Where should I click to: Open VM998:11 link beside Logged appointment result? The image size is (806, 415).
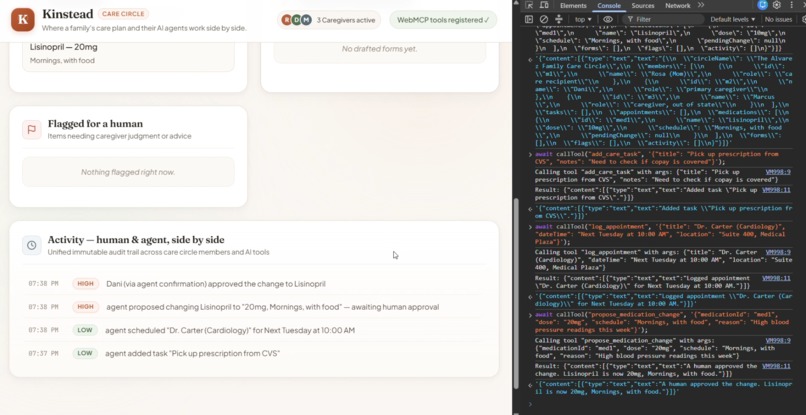coord(776,278)
